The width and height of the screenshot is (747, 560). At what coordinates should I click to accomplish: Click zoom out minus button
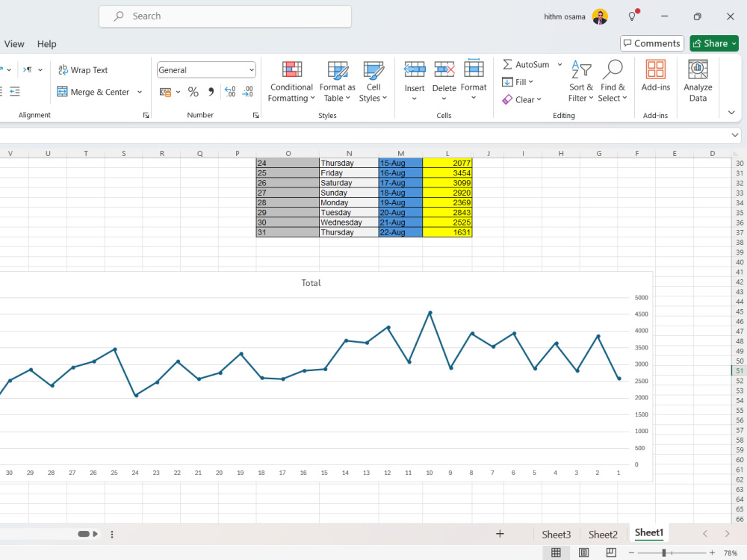(x=631, y=553)
